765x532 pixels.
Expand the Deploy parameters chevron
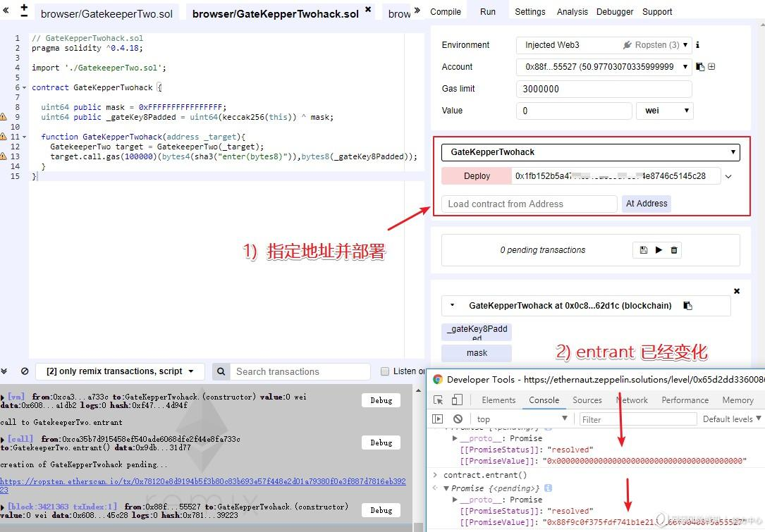(728, 177)
